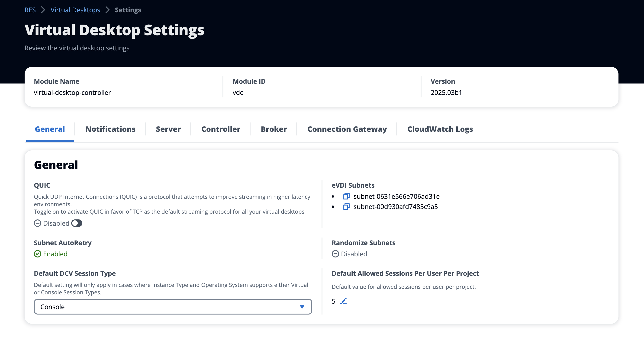Click the green Subnet AutoRetry enabled icon
Viewport: 644px width, 347px height.
(x=38, y=254)
